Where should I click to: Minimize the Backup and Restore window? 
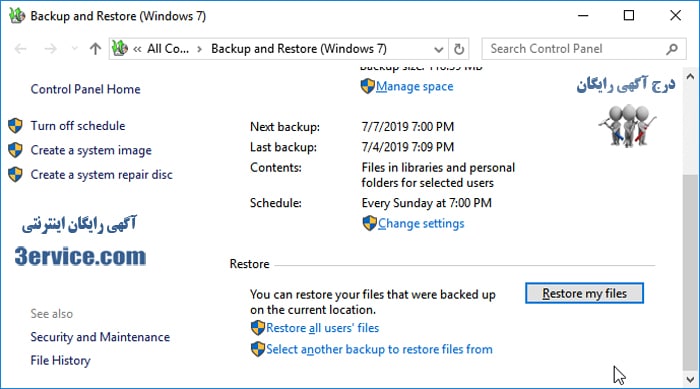pyautogui.click(x=583, y=16)
